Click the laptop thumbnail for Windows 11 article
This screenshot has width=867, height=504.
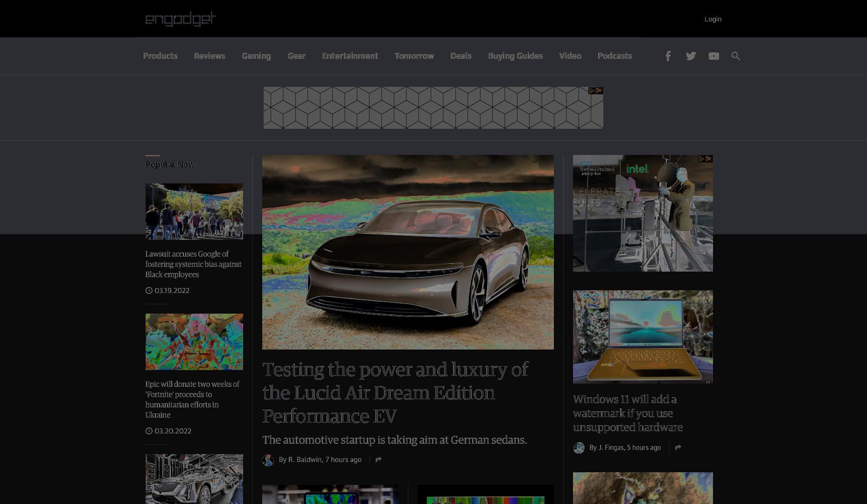click(643, 337)
